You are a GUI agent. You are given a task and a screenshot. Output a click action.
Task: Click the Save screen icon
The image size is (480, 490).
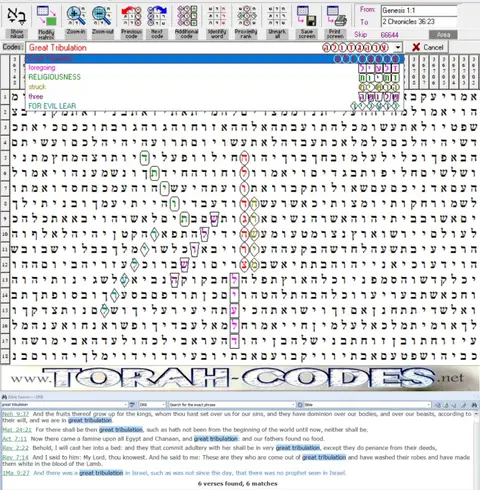point(307,15)
